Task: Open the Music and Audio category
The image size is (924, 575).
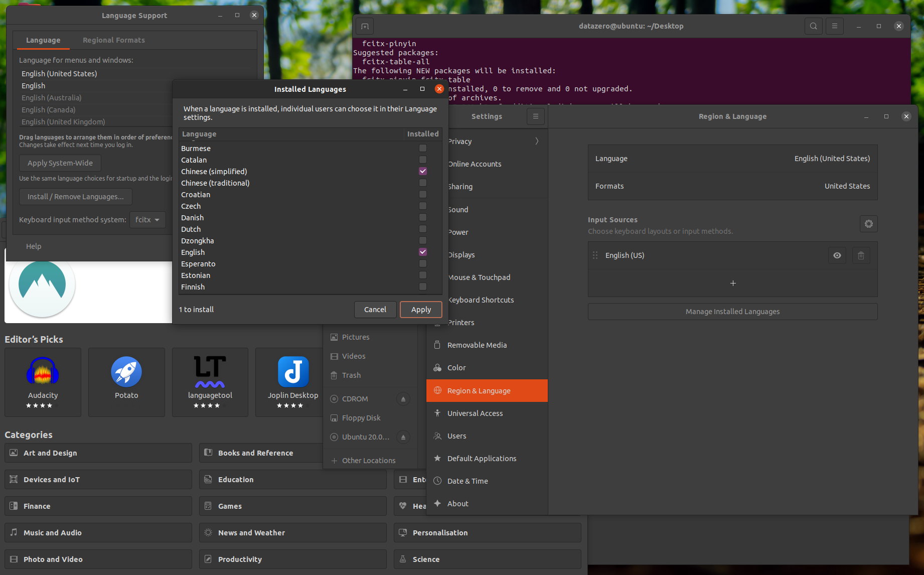Action: pyautogui.click(x=98, y=533)
